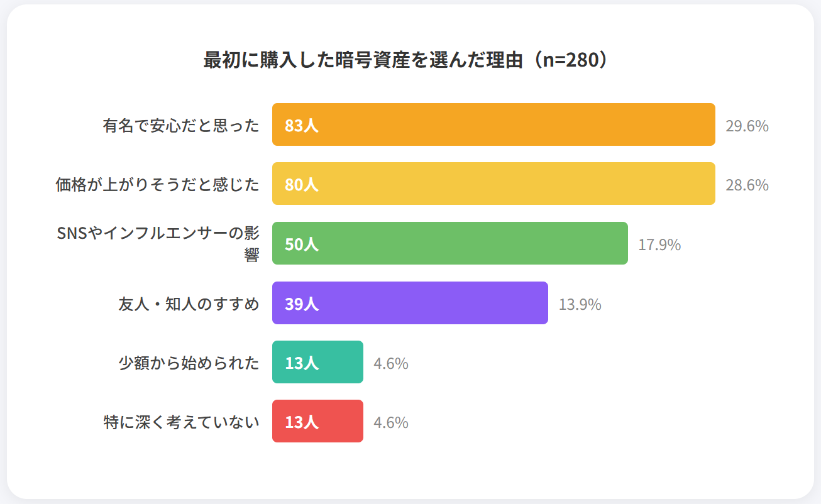Select the 価格が上がりそうだと感じた label text
The height and width of the screenshot is (504, 821).
[157, 185]
